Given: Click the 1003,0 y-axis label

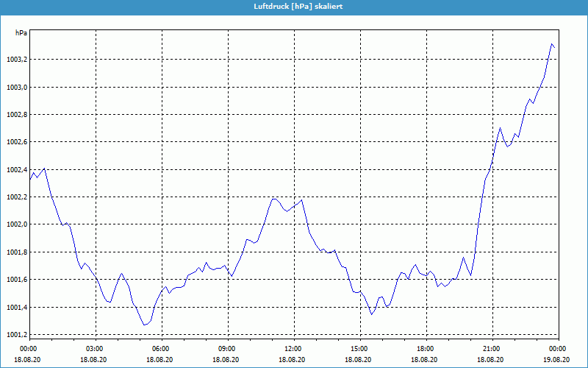Looking at the screenshot, I should (15, 88).
